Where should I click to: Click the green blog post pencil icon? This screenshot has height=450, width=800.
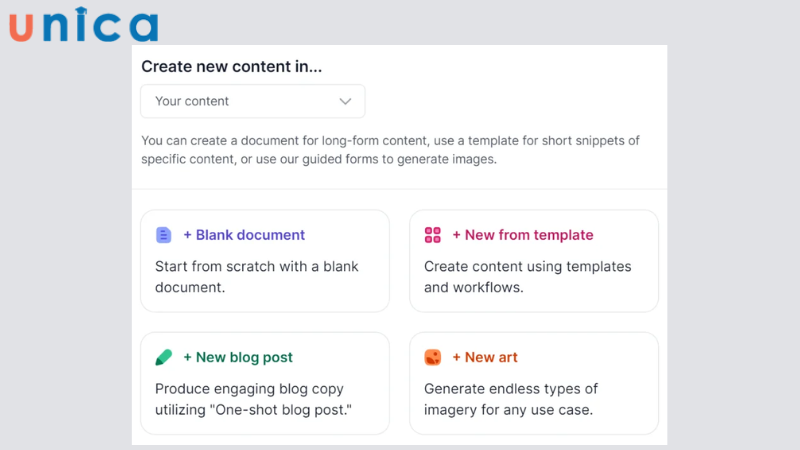(x=164, y=357)
